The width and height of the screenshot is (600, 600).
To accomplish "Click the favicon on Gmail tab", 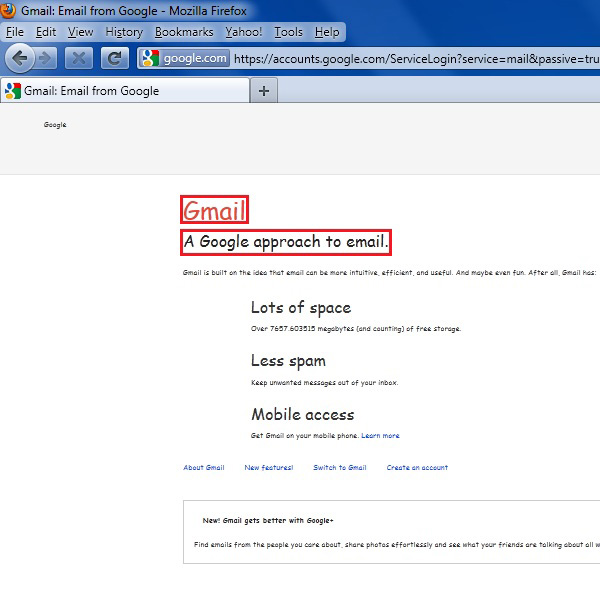I will click(13, 91).
